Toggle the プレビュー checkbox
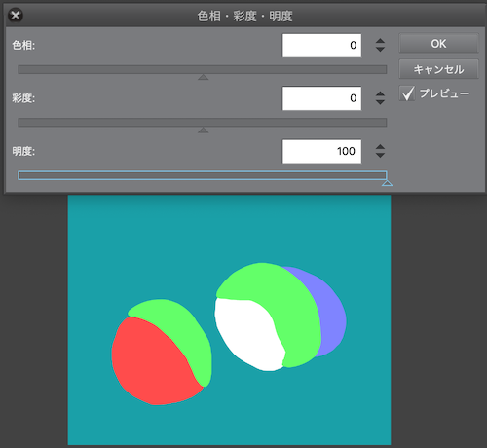 click(407, 93)
